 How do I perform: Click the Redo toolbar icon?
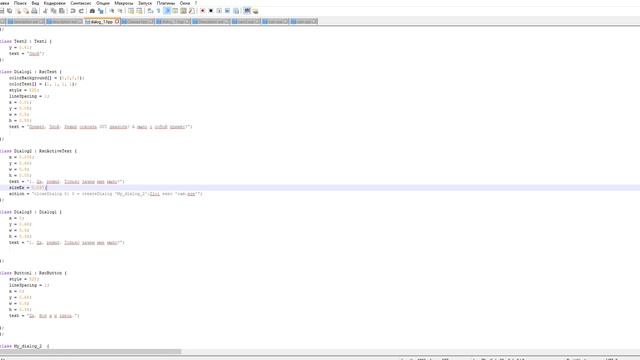(81, 11)
